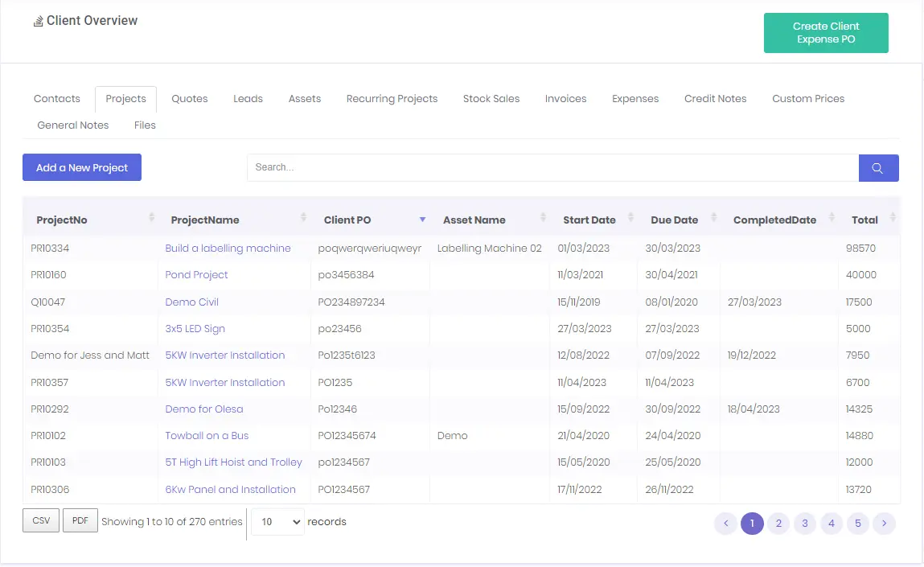
Task: Sort by Asset Name column arrows
Action: coord(544,219)
